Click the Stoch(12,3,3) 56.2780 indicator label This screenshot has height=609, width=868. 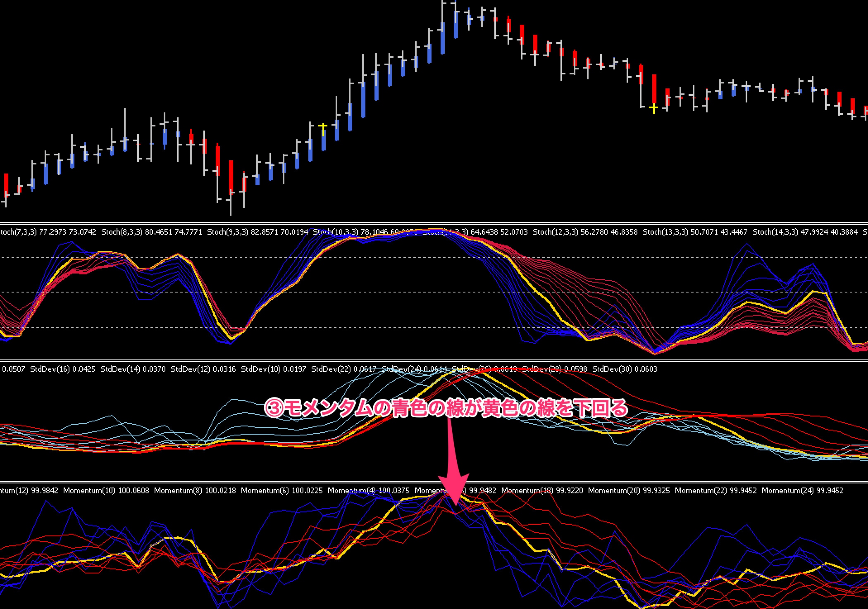(x=585, y=232)
